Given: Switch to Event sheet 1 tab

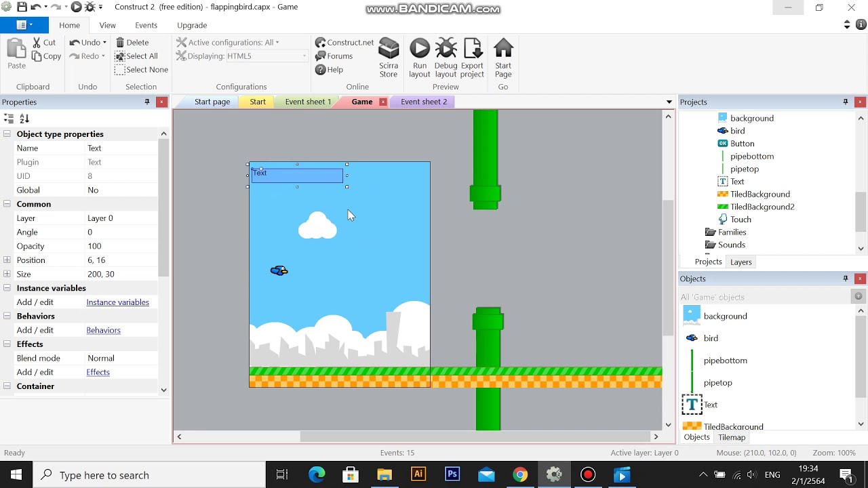Looking at the screenshot, I should coord(308,102).
